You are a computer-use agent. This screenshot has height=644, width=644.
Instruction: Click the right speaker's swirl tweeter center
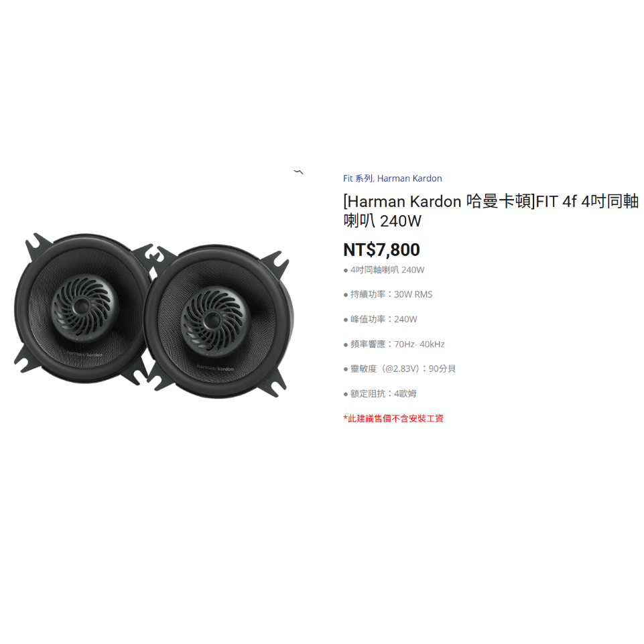(214, 319)
